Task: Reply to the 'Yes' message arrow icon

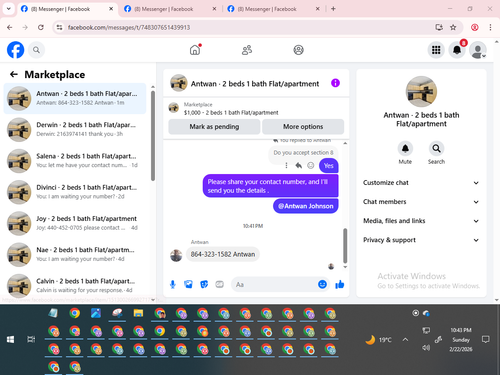Action: point(299,165)
